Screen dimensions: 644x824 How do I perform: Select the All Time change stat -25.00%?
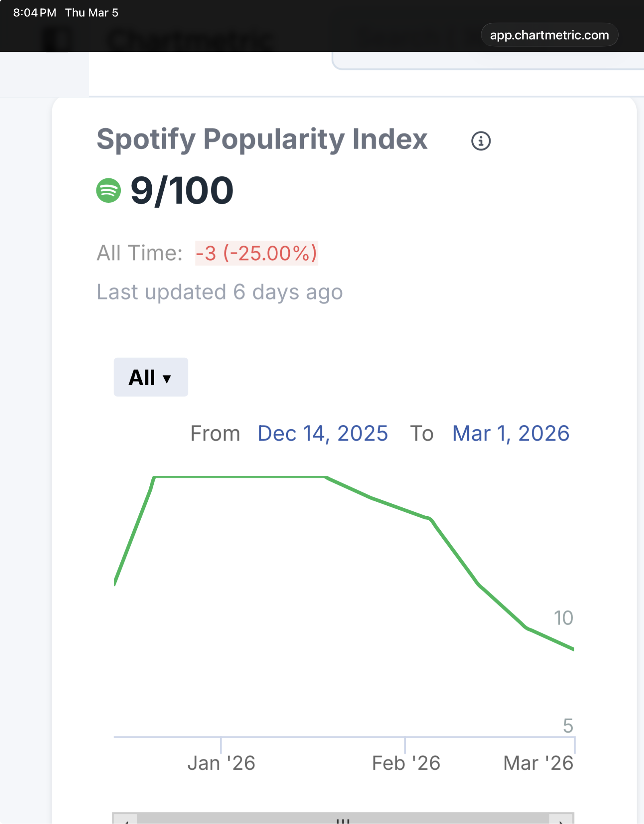click(256, 253)
